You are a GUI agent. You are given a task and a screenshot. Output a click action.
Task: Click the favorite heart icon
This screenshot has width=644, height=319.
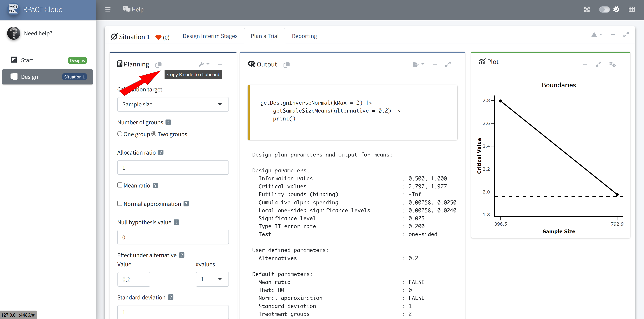[x=158, y=37]
